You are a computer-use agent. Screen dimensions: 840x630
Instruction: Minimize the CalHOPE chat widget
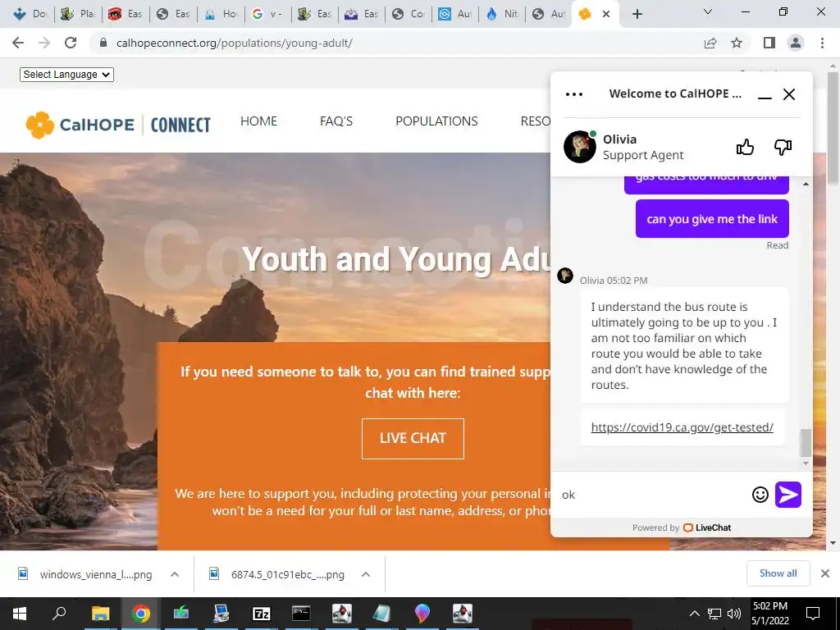point(765,95)
